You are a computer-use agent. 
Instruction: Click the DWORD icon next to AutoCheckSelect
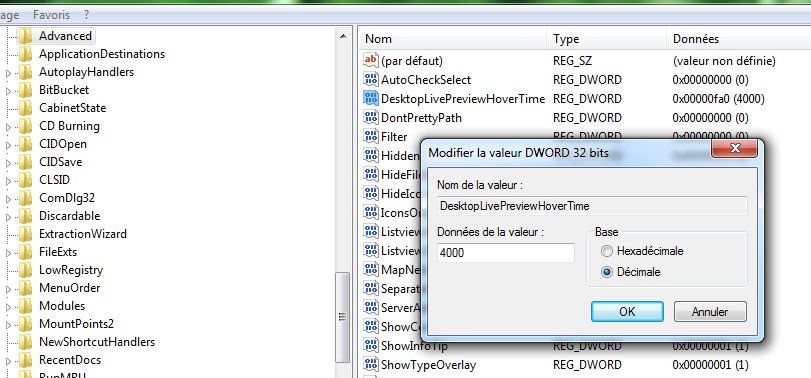click(371, 80)
